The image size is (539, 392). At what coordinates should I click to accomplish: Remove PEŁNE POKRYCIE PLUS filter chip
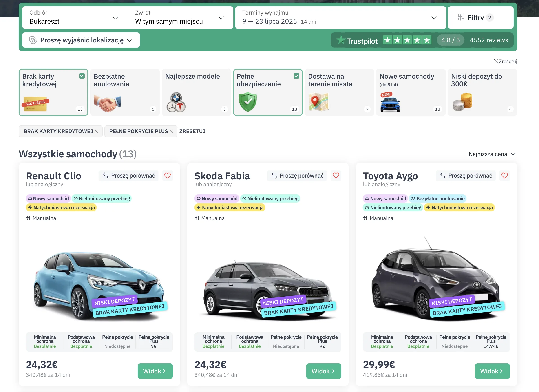(171, 131)
